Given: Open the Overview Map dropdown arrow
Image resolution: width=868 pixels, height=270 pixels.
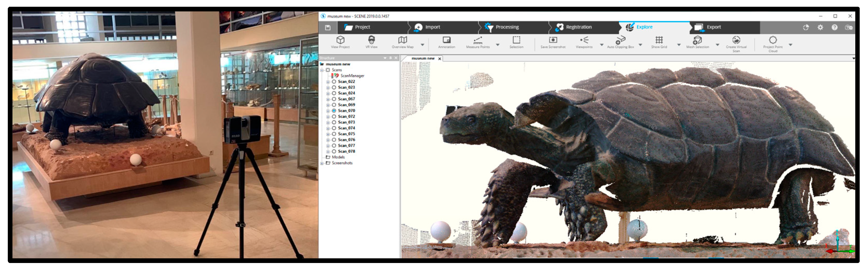Looking at the screenshot, I should point(422,45).
